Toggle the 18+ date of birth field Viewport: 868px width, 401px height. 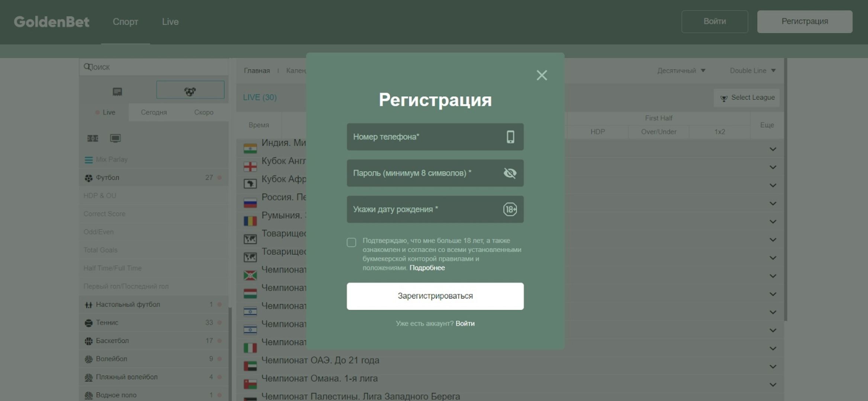pyautogui.click(x=509, y=209)
